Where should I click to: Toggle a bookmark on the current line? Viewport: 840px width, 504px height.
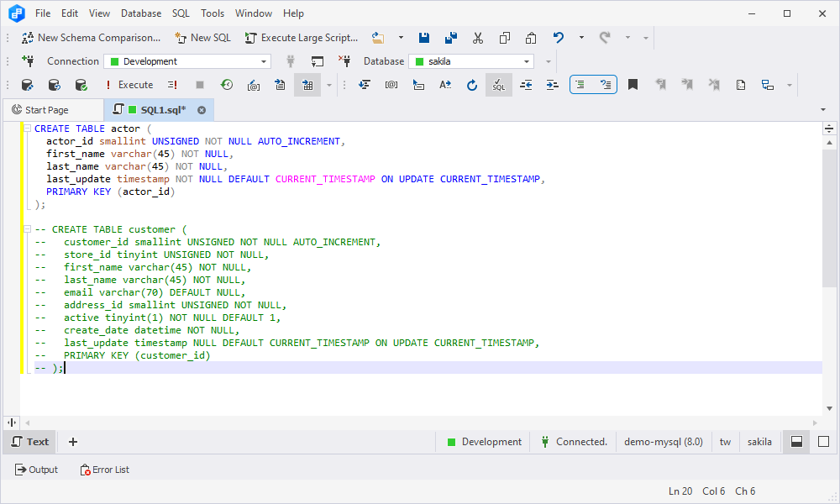(x=633, y=85)
